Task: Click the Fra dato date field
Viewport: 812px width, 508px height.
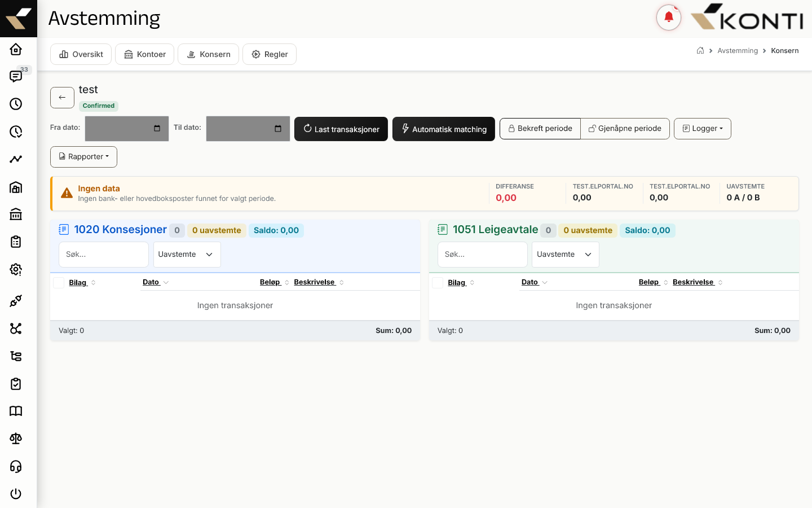Action: [127, 129]
